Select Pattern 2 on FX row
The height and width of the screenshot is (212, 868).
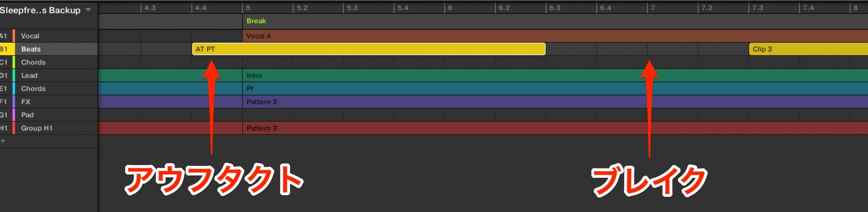(555, 102)
